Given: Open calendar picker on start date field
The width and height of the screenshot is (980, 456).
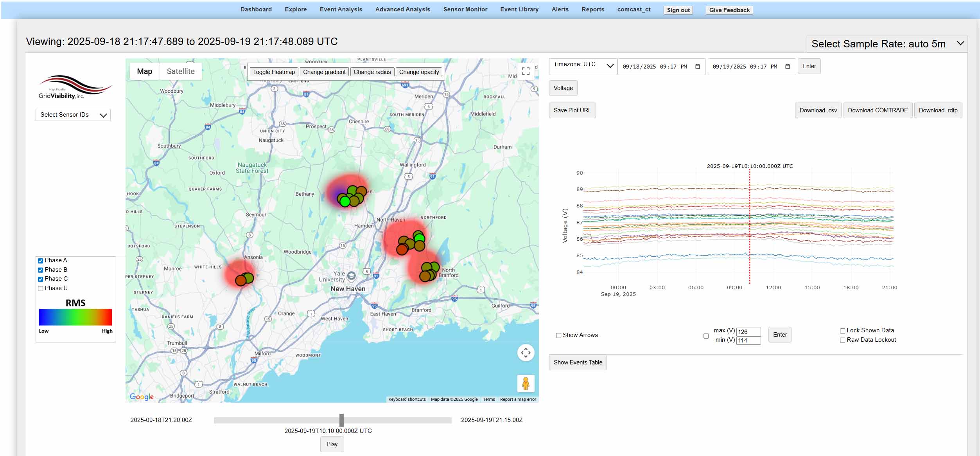Looking at the screenshot, I should click(697, 67).
